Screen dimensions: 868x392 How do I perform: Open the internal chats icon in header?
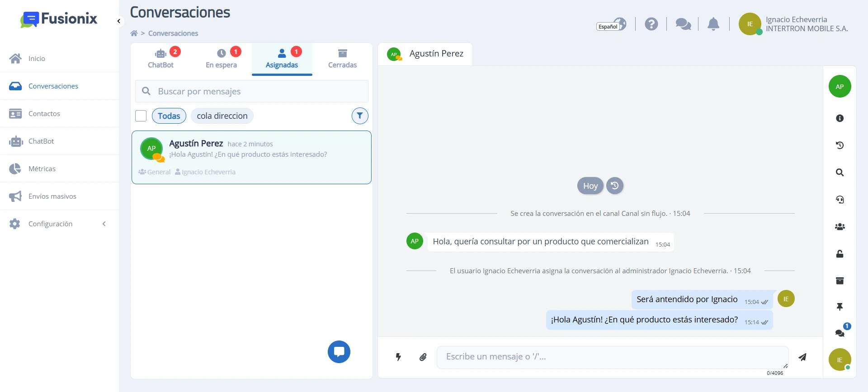pyautogui.click(x=683, y=24)
